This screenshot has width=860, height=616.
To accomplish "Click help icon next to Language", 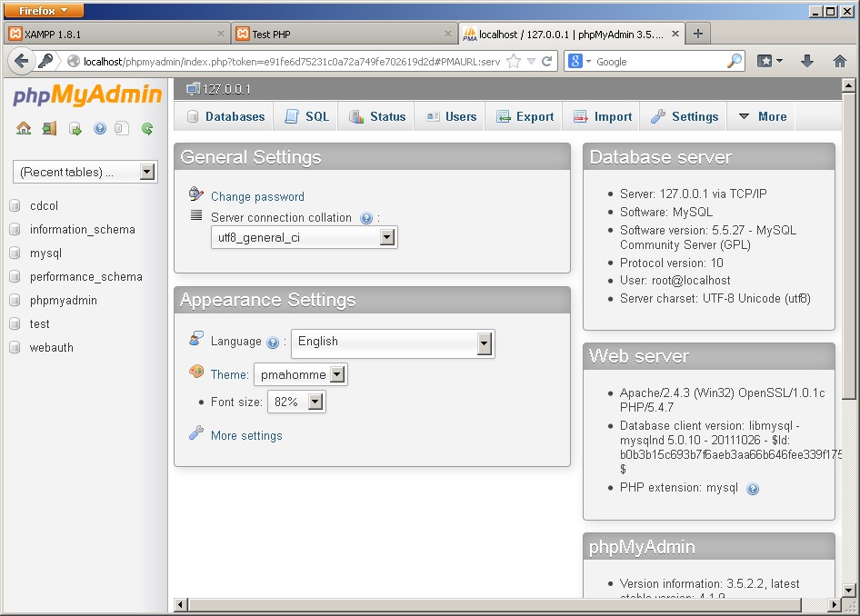I will [273, 343].
